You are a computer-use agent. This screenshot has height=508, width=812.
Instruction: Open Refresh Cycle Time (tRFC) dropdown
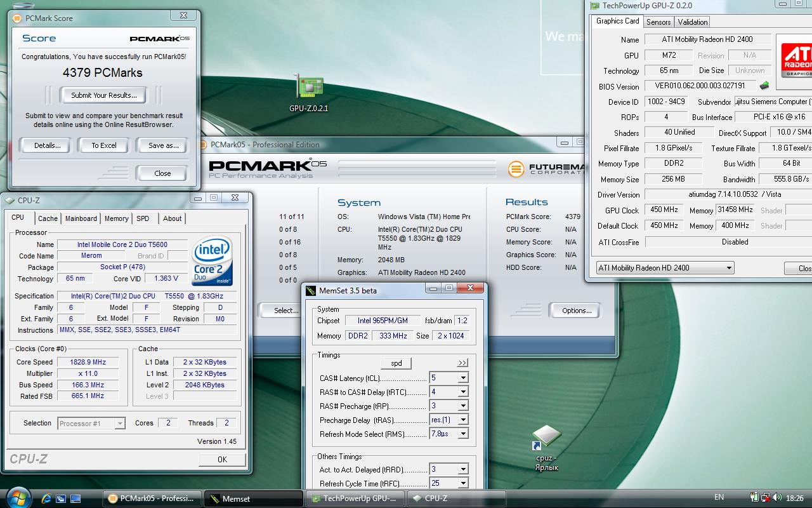click(x=463, y=483)
